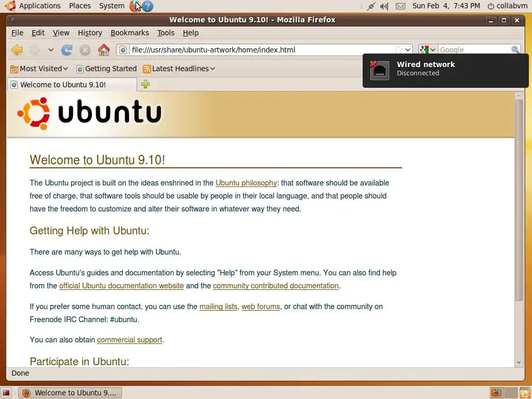Click the Ubuntu logo in page header
Viewport: 532px width, 399px height.
89,113
